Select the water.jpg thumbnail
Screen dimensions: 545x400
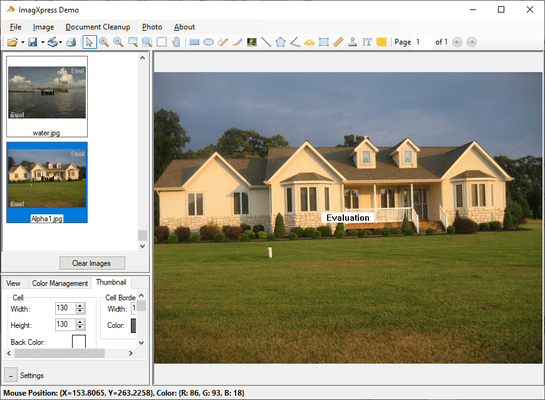[47, 97]
